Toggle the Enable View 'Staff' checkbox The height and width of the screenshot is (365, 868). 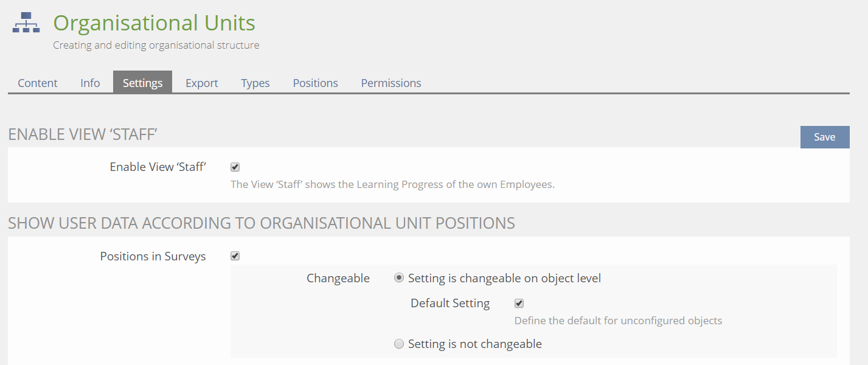point(235,167)
